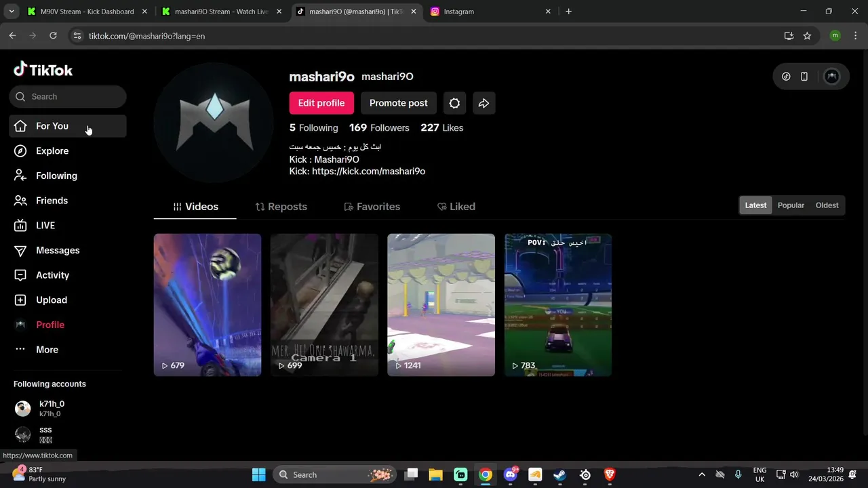Image resolution: width=868 pixels, height=488 pixels.
Task: Switch to the Liked tab
Action: click(456, 207)
